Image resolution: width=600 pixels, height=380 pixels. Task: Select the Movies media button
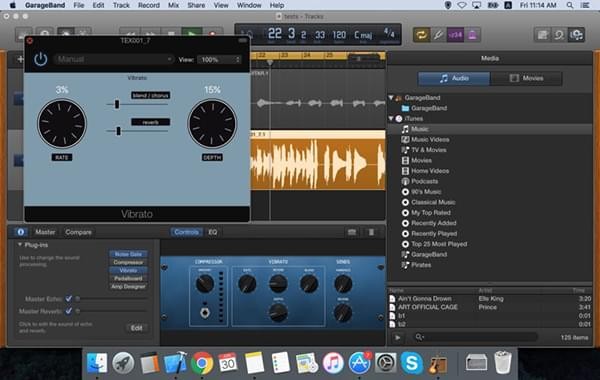point(526,78)
